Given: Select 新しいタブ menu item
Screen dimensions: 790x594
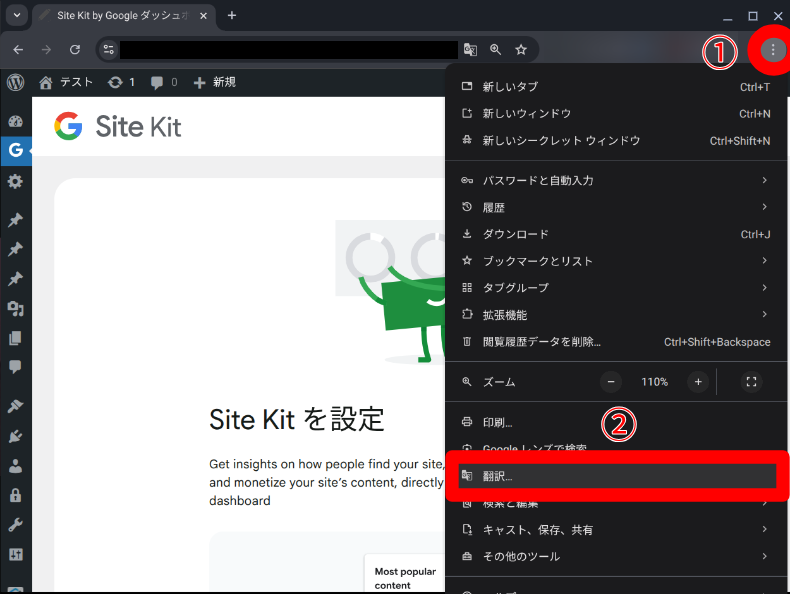Looking at the screenshot, I should 616,87.
